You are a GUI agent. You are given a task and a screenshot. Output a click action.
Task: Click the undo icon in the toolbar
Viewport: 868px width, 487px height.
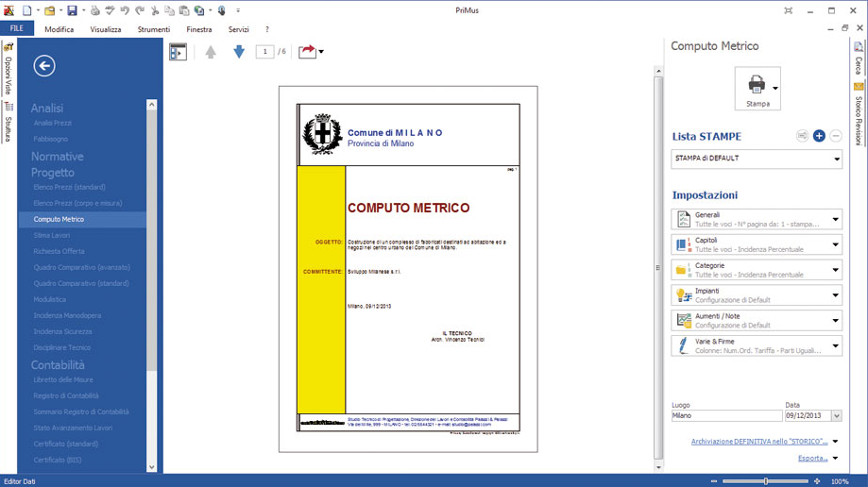pos(125,11)
